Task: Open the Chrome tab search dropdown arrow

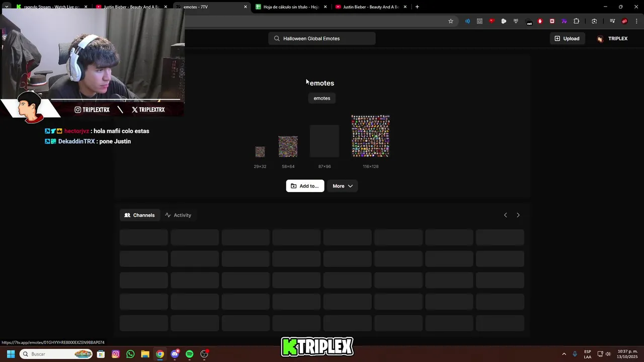Action: 7,7
